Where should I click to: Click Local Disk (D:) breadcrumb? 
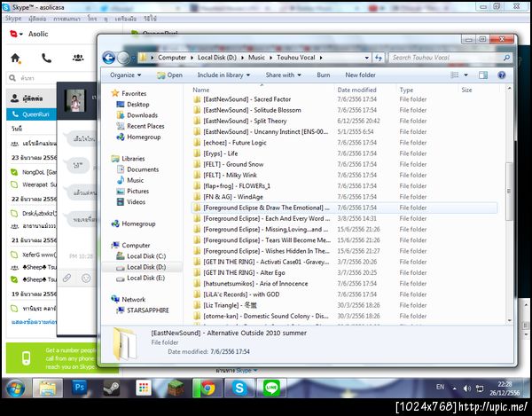point(217,58)
